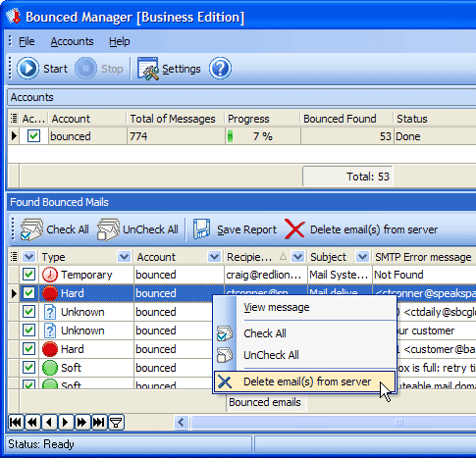476x458 pixels.
Task: Click the 7 % progress bar cell
Action: pos(263,136)
